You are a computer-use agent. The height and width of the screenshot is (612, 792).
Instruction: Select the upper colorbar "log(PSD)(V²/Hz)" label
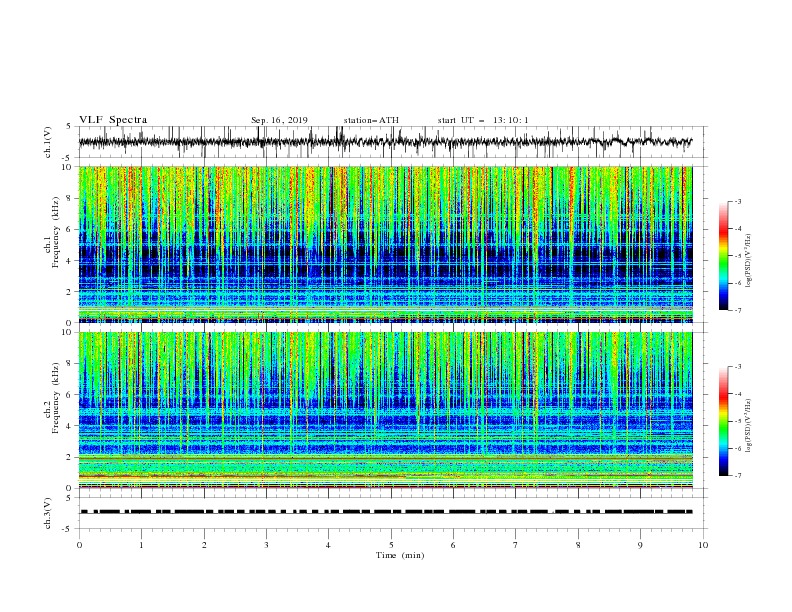(x=749, y=261)
